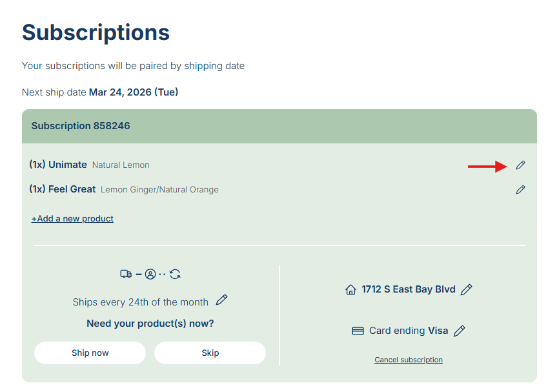Edit the Visa card payment method
Viewport: 559px width, 392px height.
tap(459, 331)
